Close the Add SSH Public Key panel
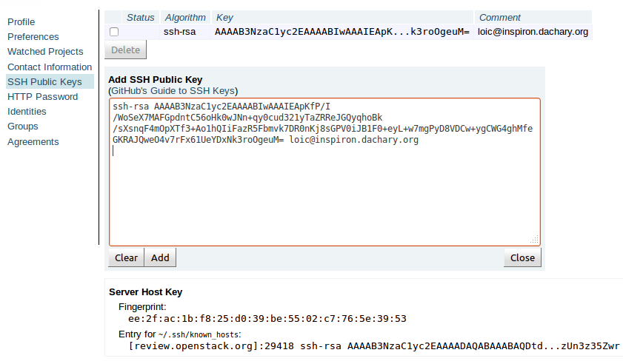The image size is (623, 364). [x=522, y=257]
